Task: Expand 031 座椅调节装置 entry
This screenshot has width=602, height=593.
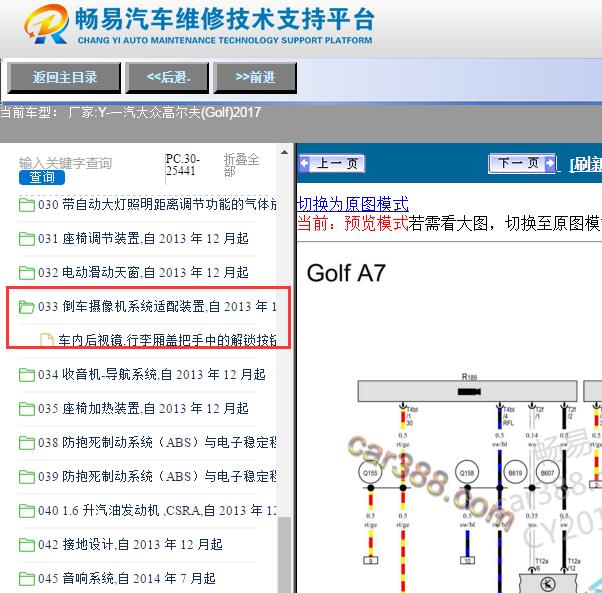Action: click(143, 239)
